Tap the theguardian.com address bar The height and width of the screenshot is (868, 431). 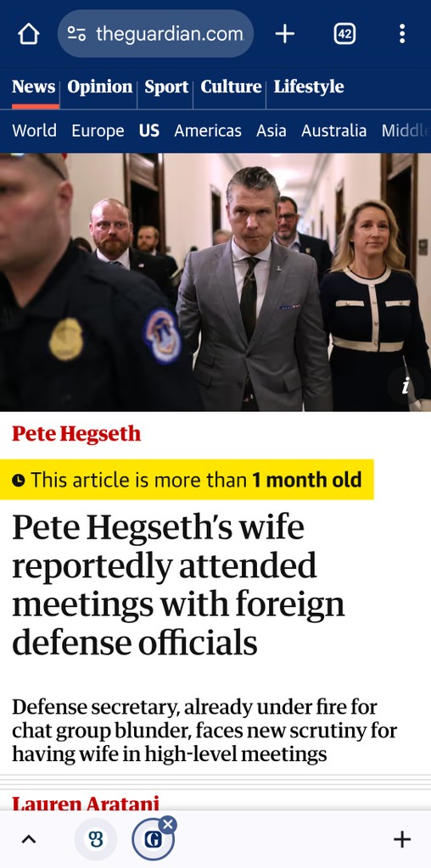[x=155, y=34]
